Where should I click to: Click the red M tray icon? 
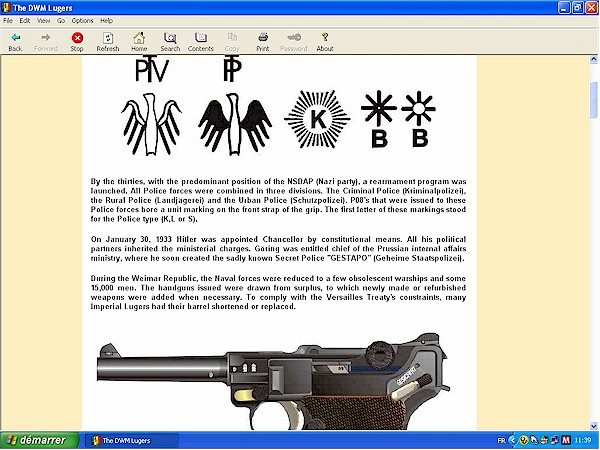click(x=566, y=440)
